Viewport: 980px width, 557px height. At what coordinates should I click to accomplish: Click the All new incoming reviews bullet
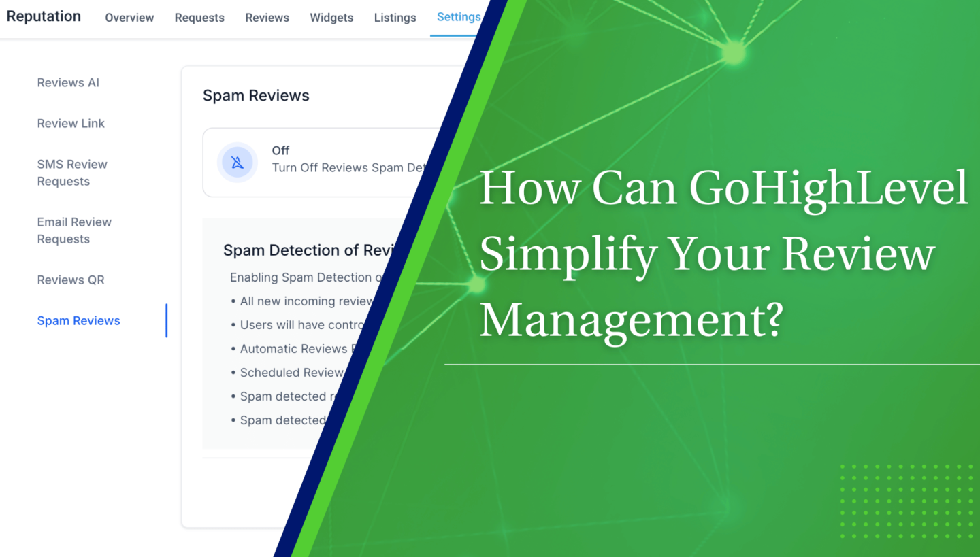[x=306, y=301]
